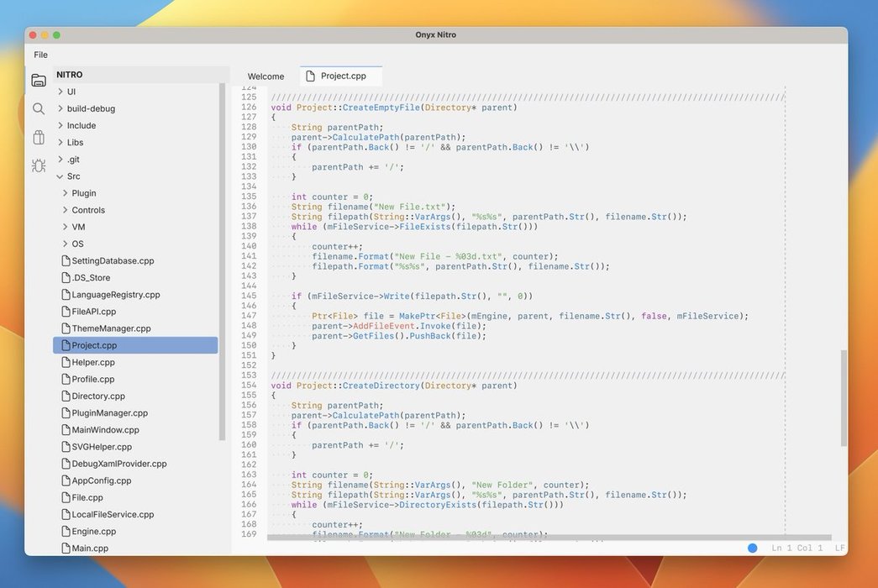
Task: Click file icon beside SVGHelper.cpp
Action: [66, 446]
